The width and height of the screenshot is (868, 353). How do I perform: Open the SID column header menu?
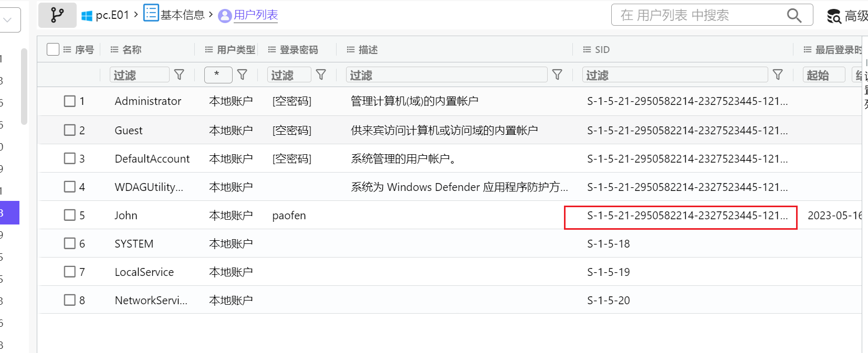[587, 50]
